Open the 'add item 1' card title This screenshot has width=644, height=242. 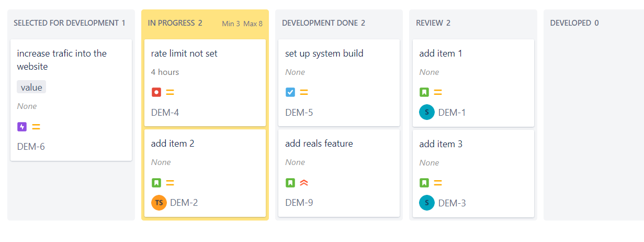point(440,53)
